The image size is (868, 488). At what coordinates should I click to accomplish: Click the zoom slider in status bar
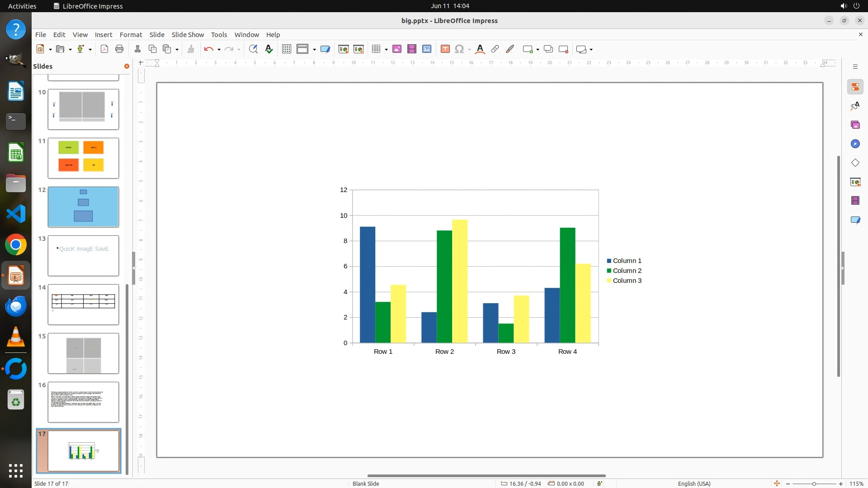pos(814,484)
